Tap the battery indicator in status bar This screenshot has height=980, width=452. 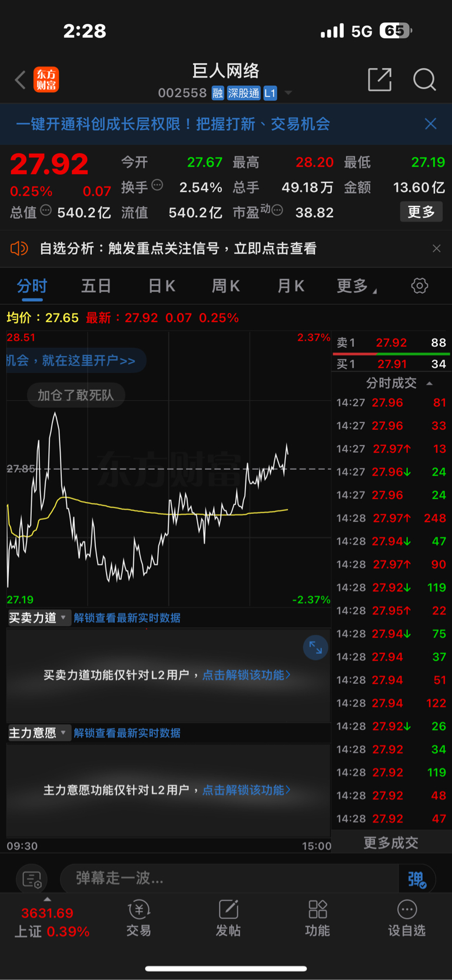[x=395, y=31]
